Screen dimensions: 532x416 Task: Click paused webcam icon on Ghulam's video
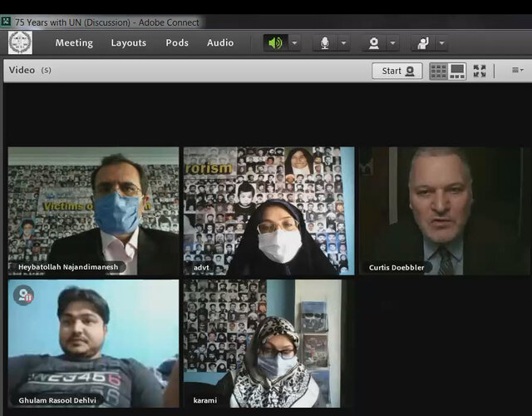point(24,295)
